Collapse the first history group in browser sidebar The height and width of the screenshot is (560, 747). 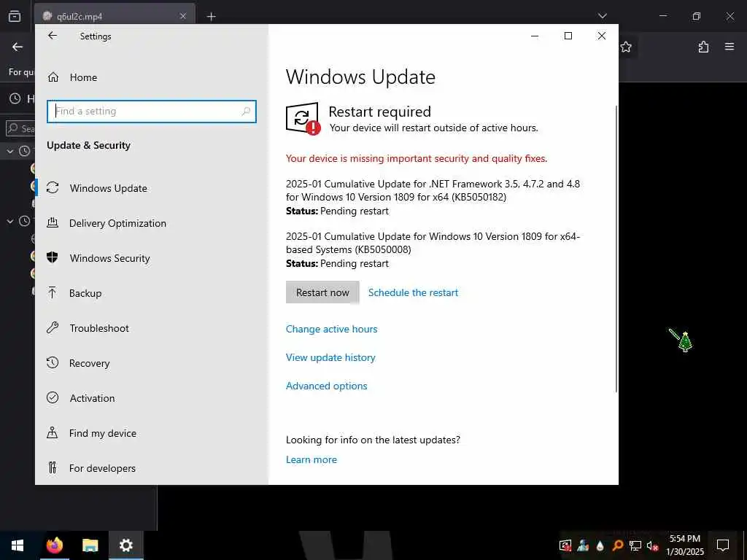point(10,152)
